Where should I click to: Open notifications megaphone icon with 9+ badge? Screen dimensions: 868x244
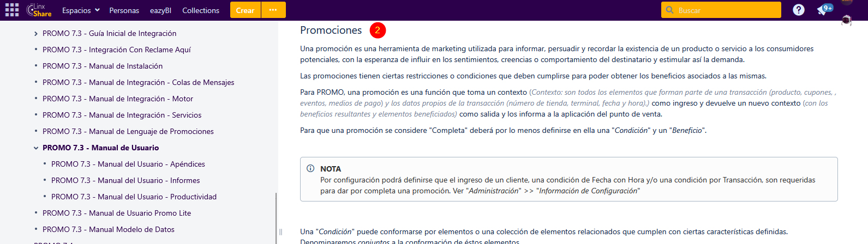click(x=823, y=10)
